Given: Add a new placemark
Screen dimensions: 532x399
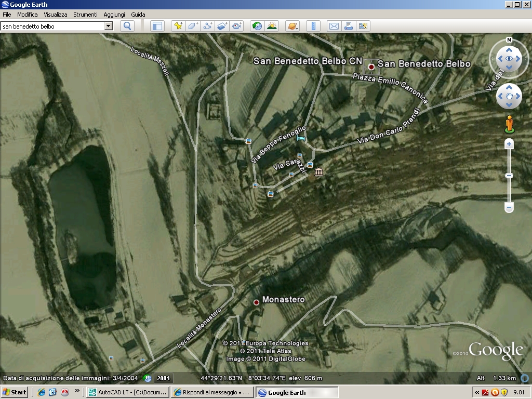Looking at the screenshot, I should (178, 26).
